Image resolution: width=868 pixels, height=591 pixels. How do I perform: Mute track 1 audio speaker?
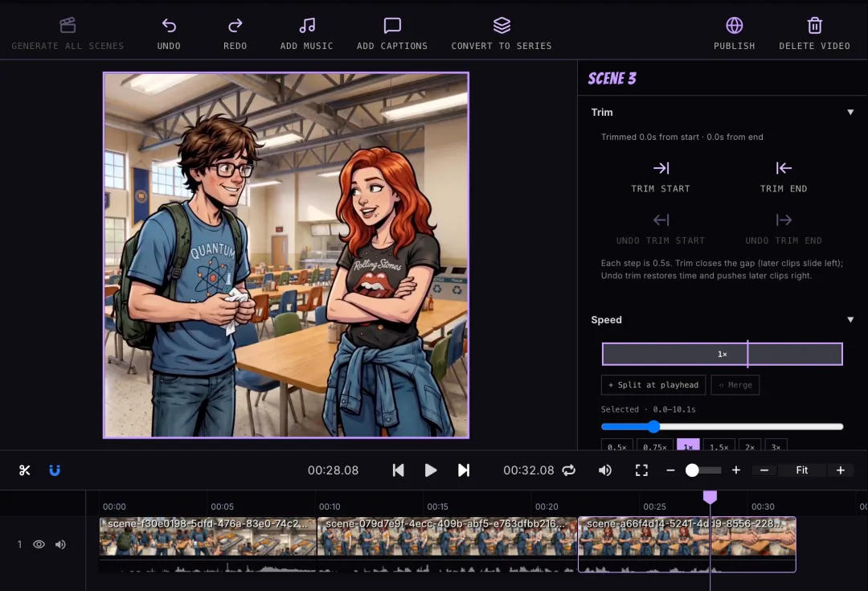(60, 544)
